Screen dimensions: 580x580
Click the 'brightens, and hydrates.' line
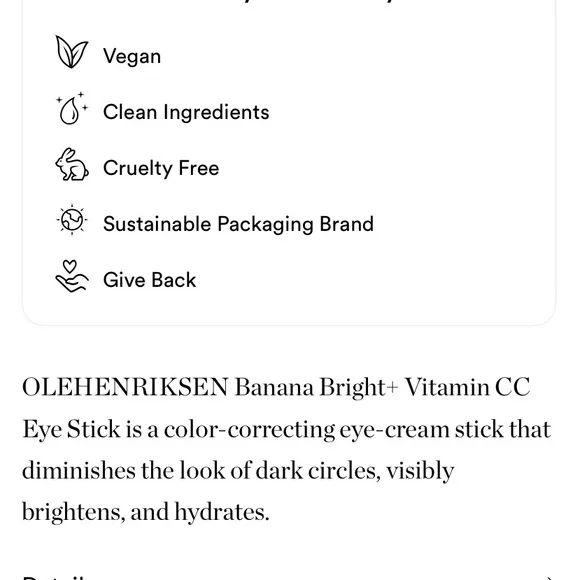tap(145, 512)
